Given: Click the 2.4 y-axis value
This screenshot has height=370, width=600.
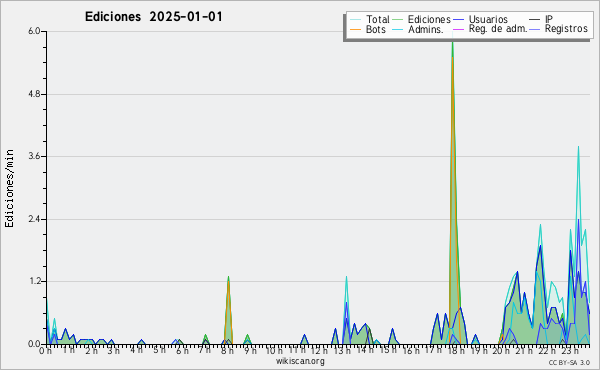Looking at the screenshot, I should point(34,219).
